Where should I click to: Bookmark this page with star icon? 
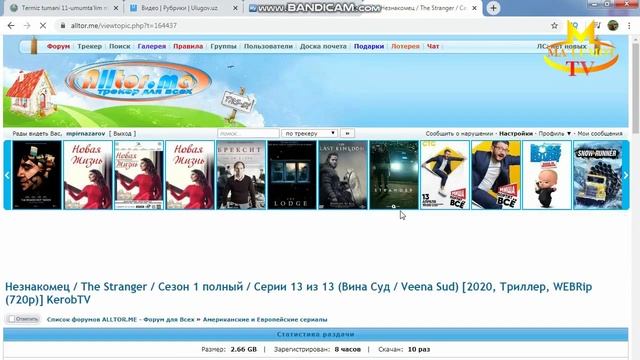click(554, 25)
